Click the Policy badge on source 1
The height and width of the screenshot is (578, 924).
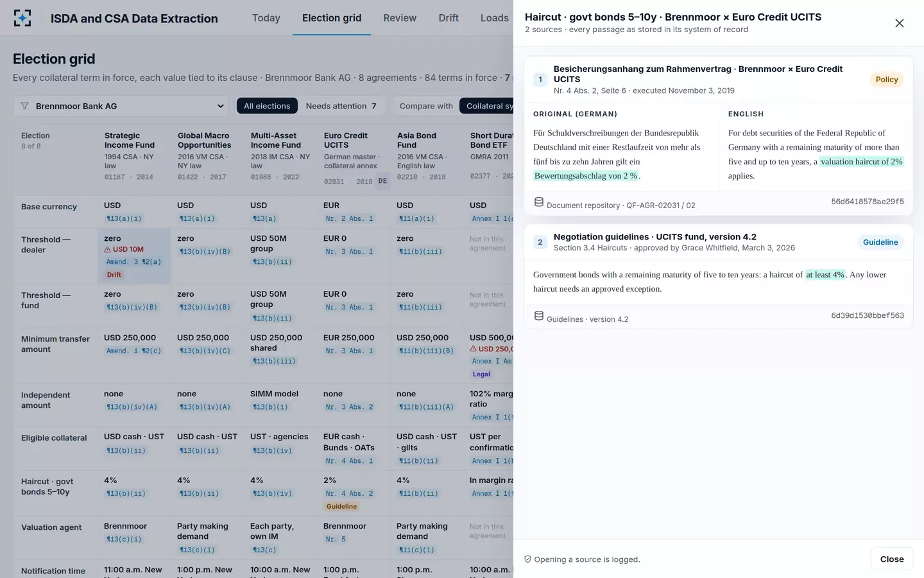[x=887, y=80]
